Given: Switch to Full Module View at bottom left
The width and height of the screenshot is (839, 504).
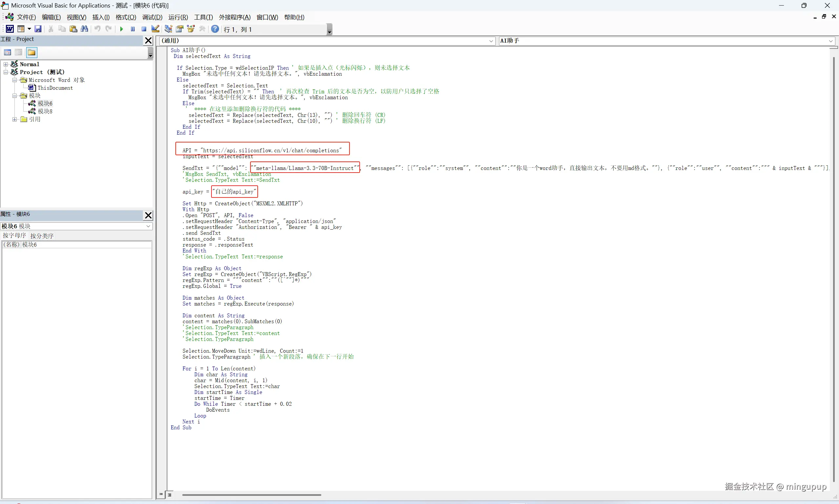Looking at the screenshot, I should (169, 495).
